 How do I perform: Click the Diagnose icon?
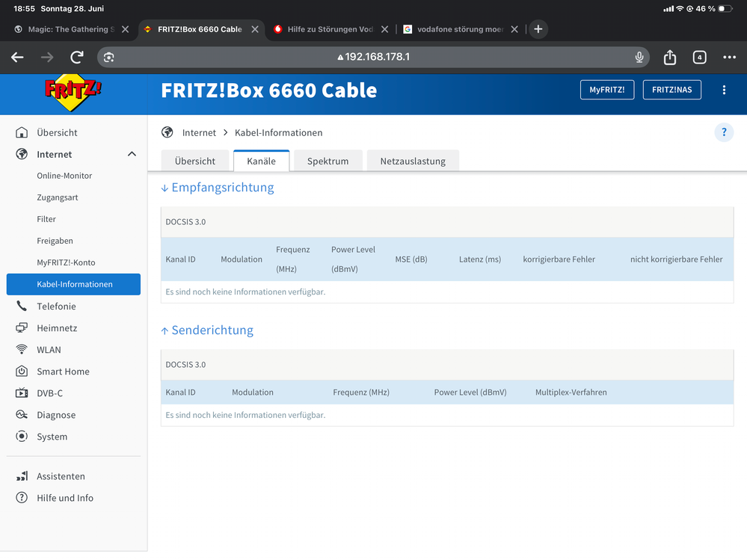(22, 415)
